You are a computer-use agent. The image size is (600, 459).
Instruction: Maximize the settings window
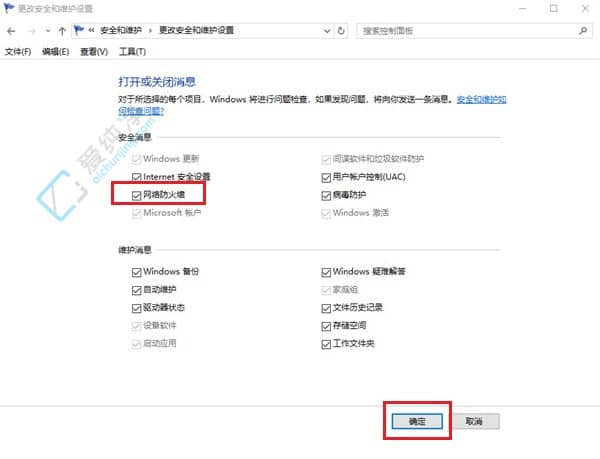[553, 8]
